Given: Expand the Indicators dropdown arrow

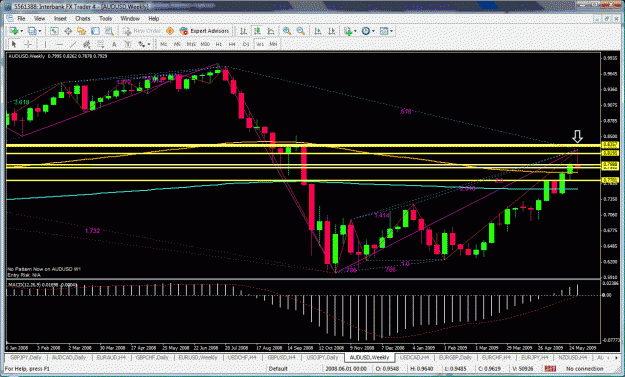Looking at the screenshot, I should (x=355, y=31).
